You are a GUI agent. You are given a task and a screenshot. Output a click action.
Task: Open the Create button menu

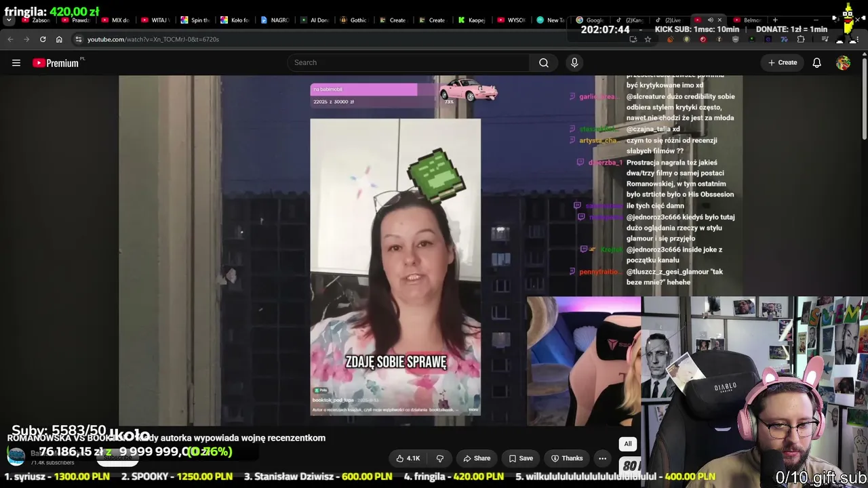tap(783, 63)
